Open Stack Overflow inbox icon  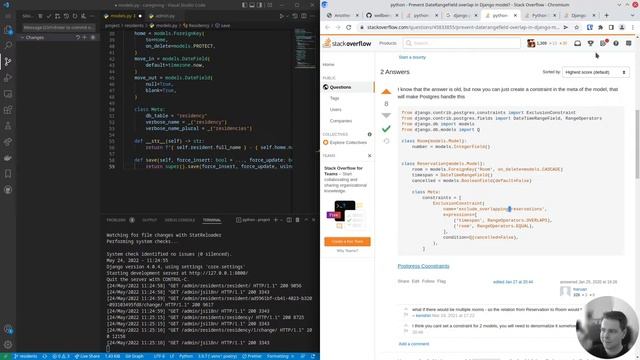click(x=578, y=43)
